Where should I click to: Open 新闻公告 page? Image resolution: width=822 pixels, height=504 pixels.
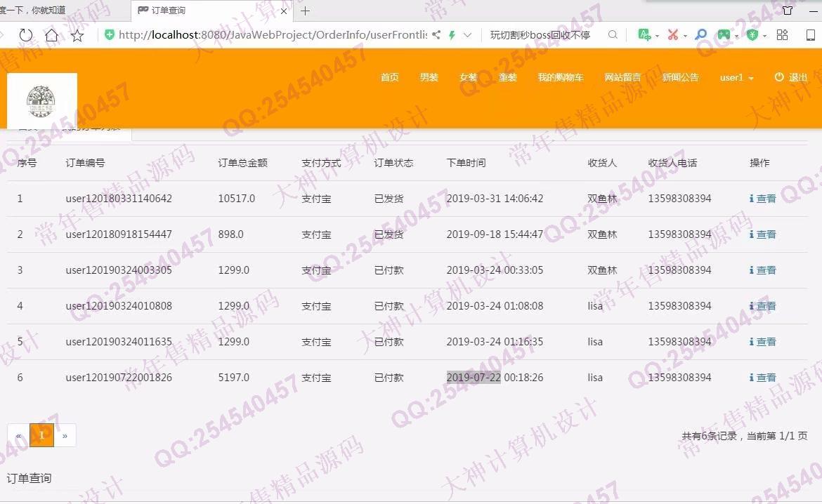(680, 77)
